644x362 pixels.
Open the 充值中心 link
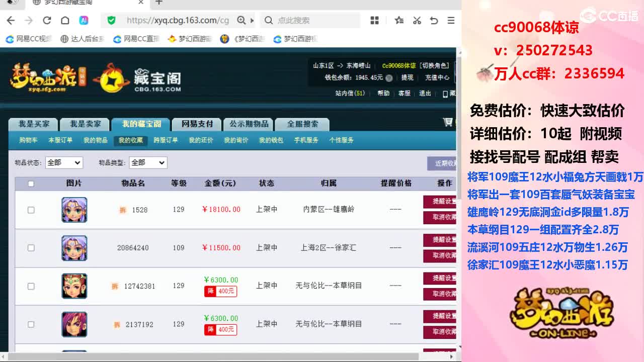(437, 78)
